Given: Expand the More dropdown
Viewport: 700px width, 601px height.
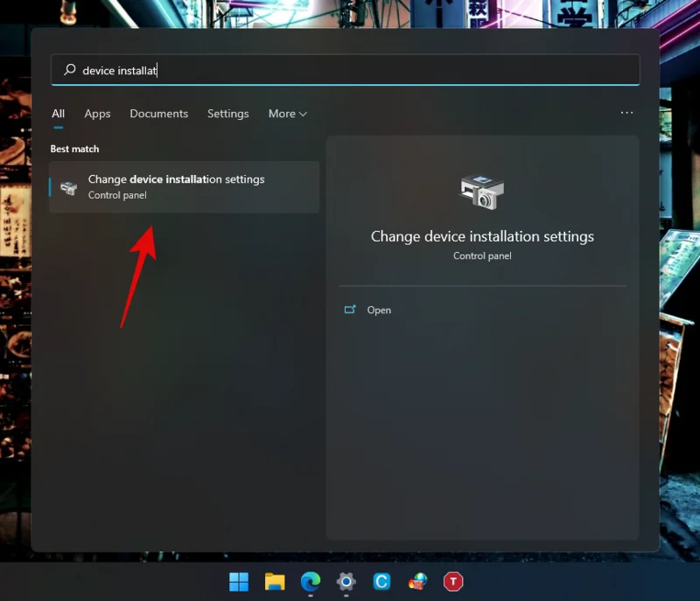Looking at the screenshot, I should [x=288, y=114].
